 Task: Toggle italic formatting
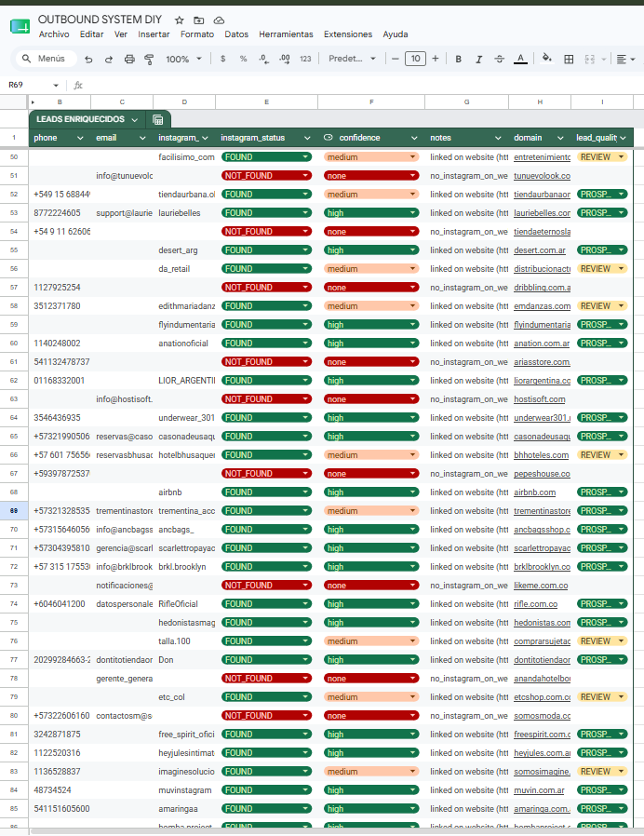pos(478,60)
